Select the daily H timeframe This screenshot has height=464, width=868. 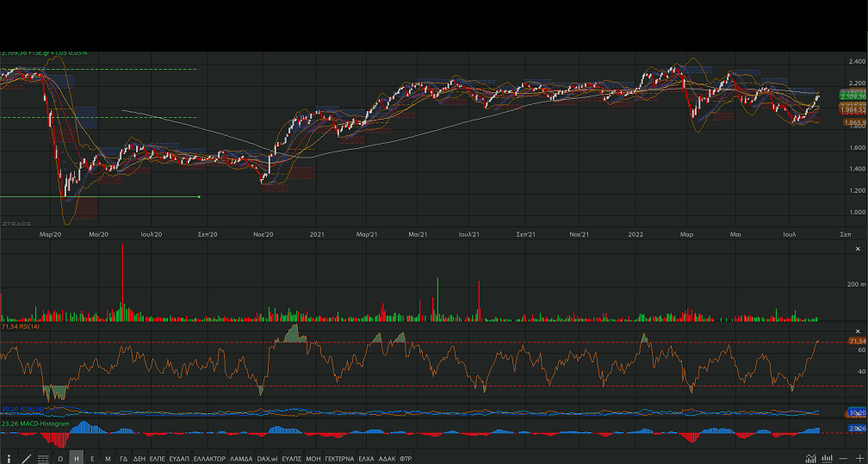[x=77, y=459]
